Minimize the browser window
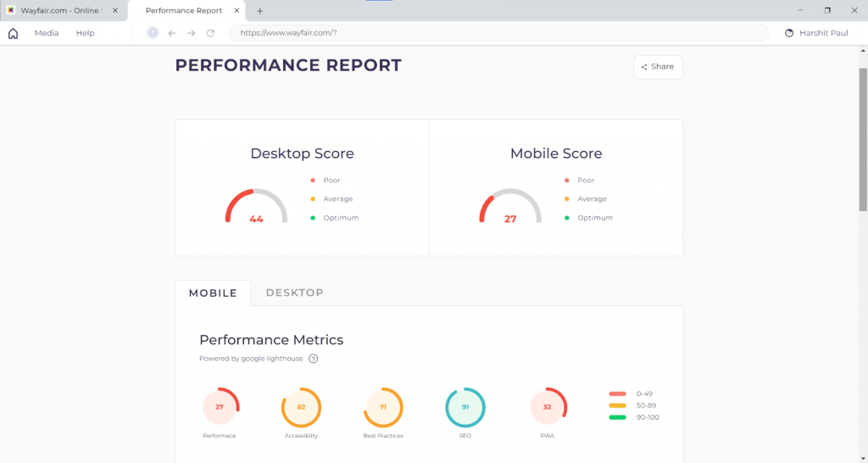The height and width of the screenshot is (463, 868). point(800,10)
